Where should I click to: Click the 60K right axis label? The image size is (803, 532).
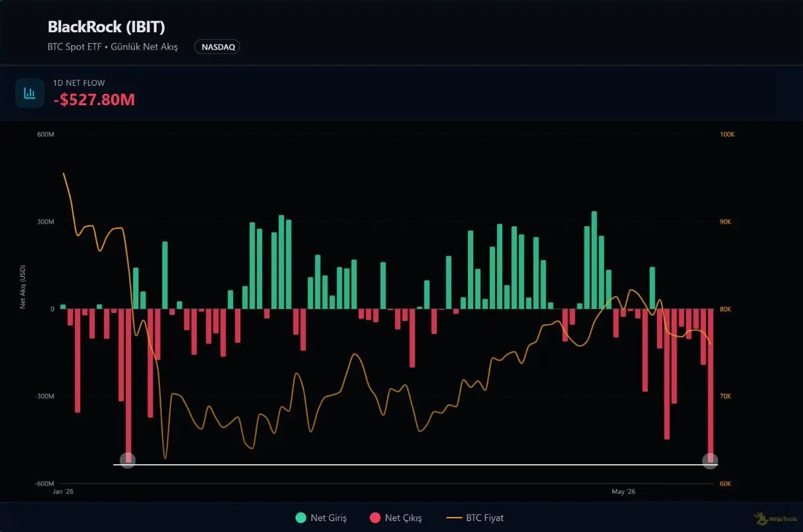(x=725, y=483)
